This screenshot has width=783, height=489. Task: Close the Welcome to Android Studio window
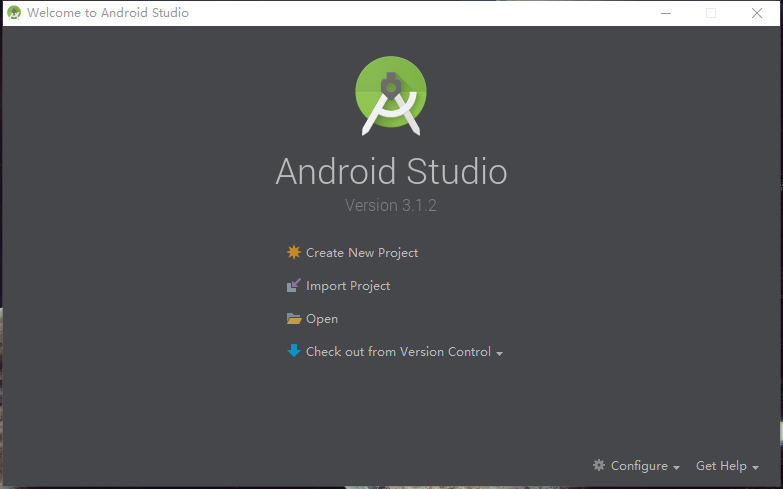[757, 13]
